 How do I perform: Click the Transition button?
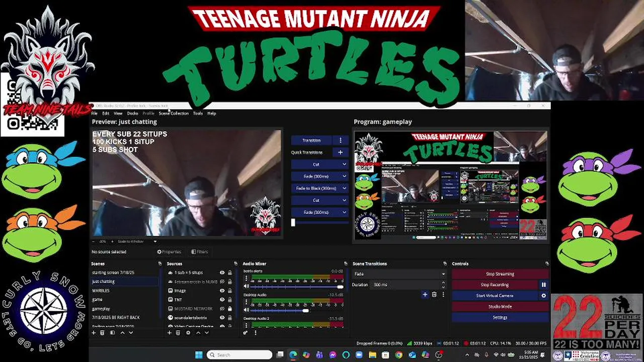[311, 140]
